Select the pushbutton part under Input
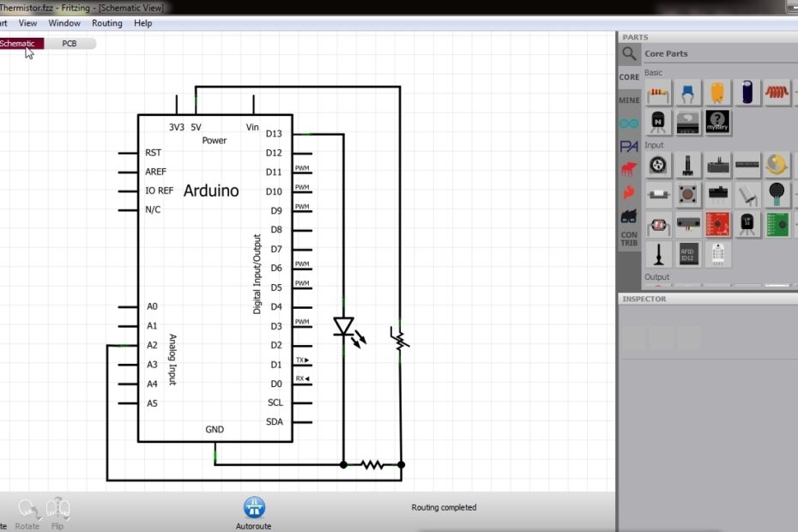 pos(689,195)
